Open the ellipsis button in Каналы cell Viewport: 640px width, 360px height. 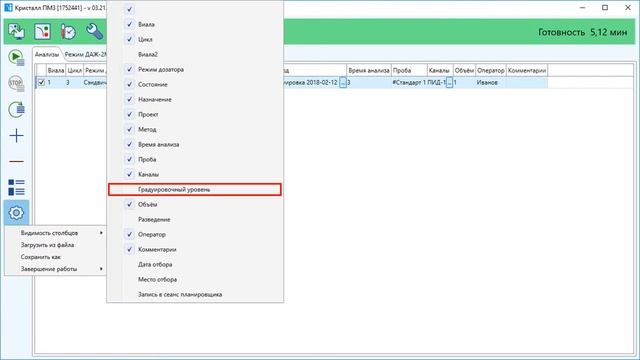pos(449,82)
